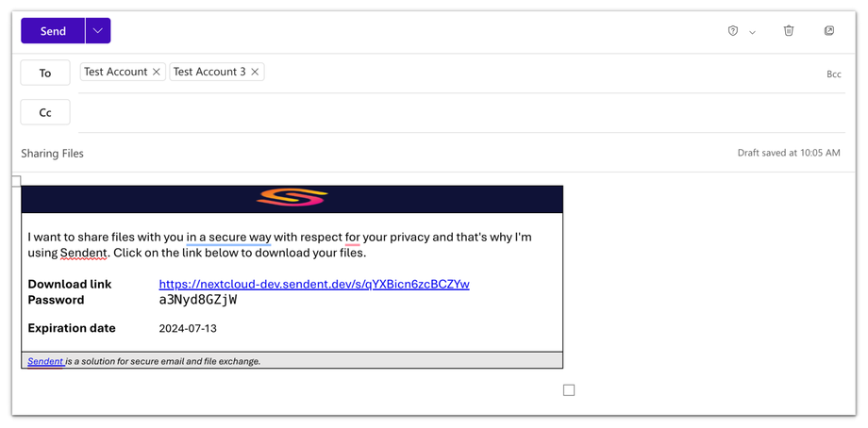Select the Test Account 3 recipient chip
Viewport: 868px width, 428px height.
tap(209, 72)
